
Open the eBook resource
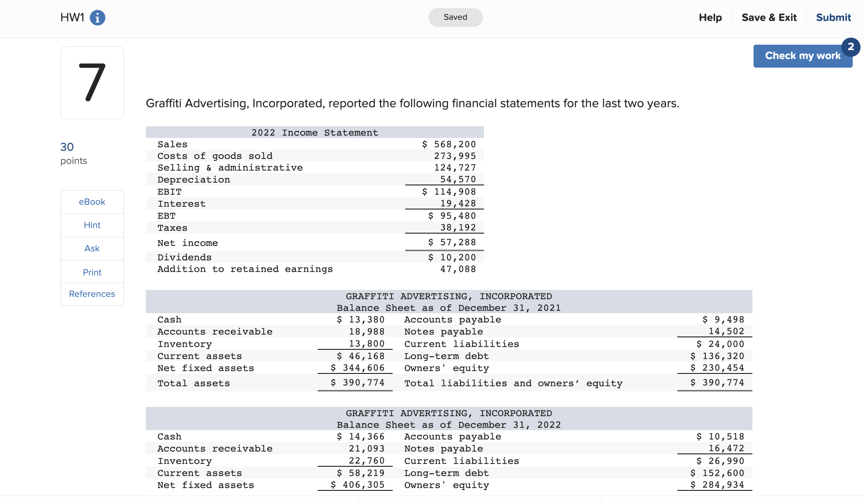(92, 202)
